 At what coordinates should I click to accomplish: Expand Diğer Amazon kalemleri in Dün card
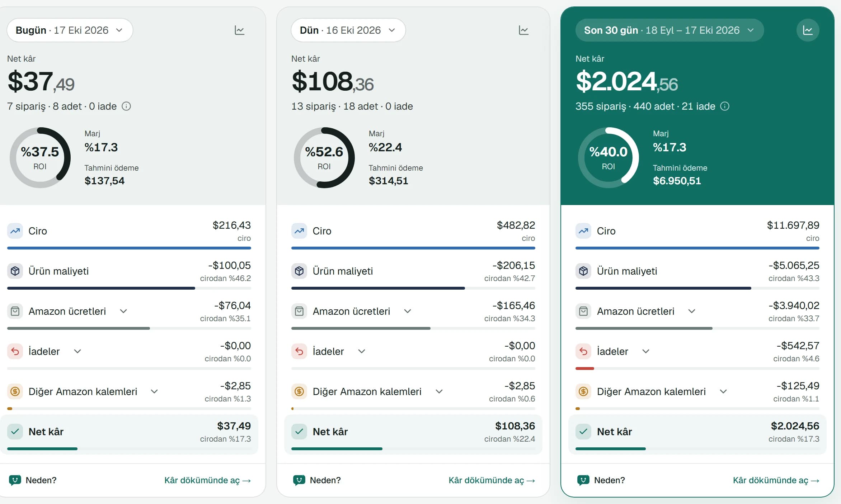(439, 391)
